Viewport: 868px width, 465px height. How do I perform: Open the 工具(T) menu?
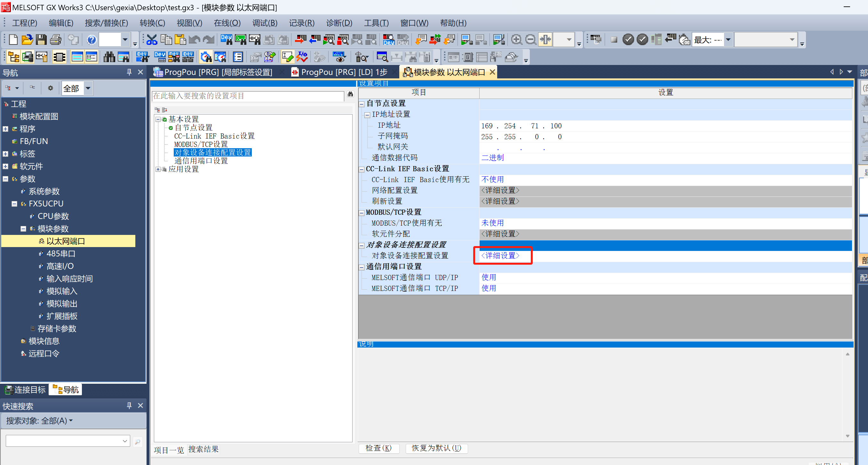[376, 23]
